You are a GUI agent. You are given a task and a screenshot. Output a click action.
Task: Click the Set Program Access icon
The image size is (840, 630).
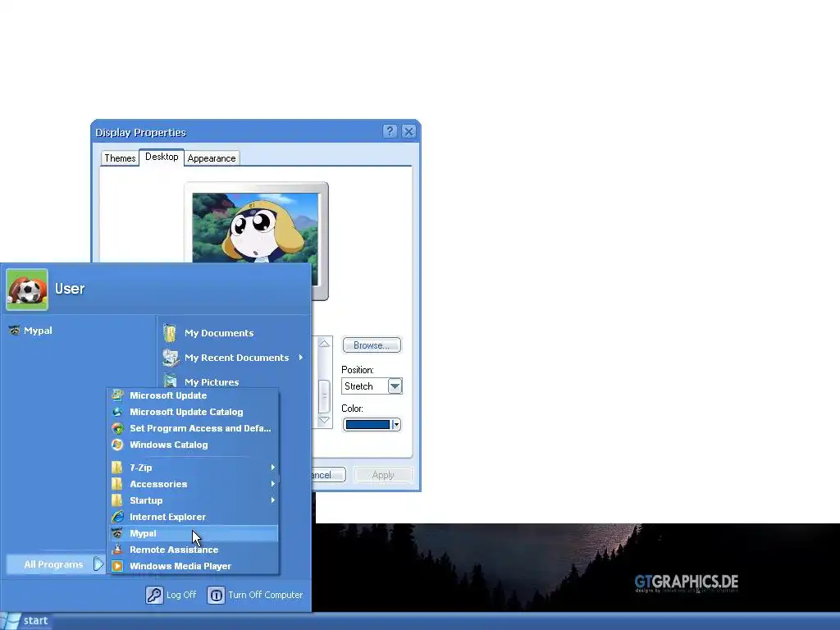click(117, 428)
